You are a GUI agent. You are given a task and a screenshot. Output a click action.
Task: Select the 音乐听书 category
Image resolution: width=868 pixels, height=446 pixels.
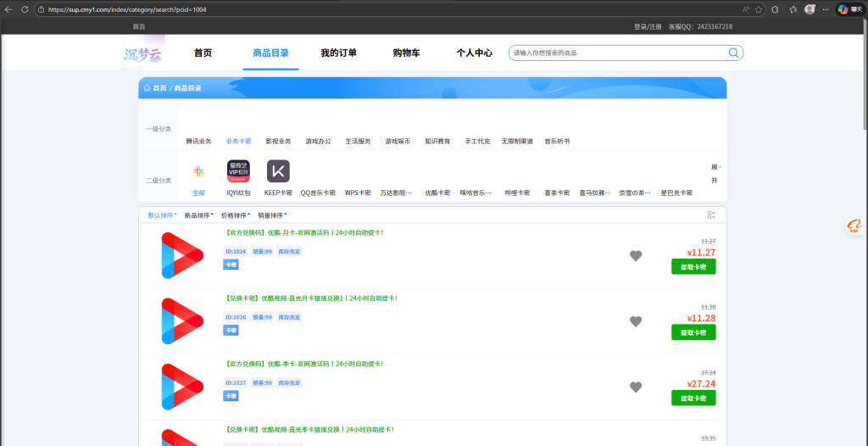558,142
